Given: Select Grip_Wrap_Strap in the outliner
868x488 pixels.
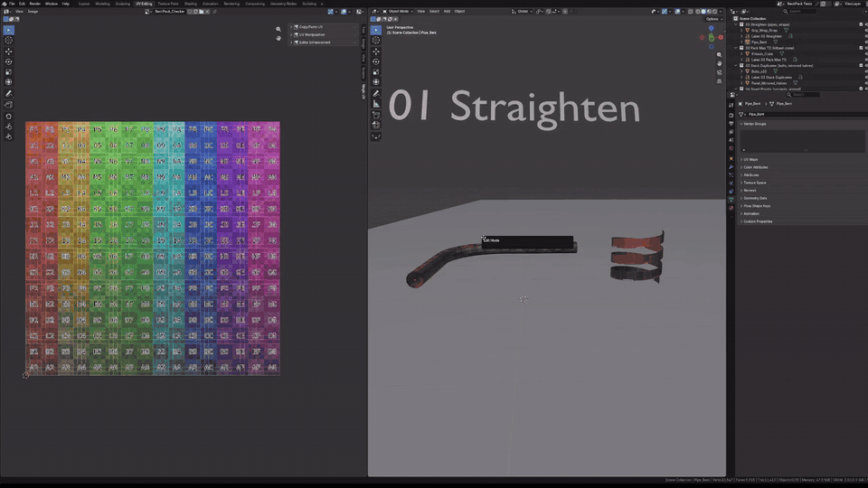Looking at the screenshot, I should pyautogui.click(x=764, y=31).
